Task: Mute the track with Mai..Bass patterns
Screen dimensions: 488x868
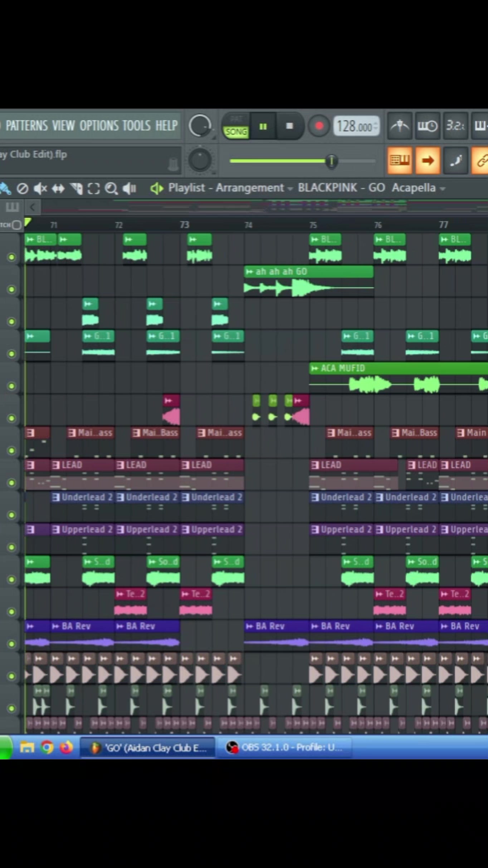Action: click(12, 450)
